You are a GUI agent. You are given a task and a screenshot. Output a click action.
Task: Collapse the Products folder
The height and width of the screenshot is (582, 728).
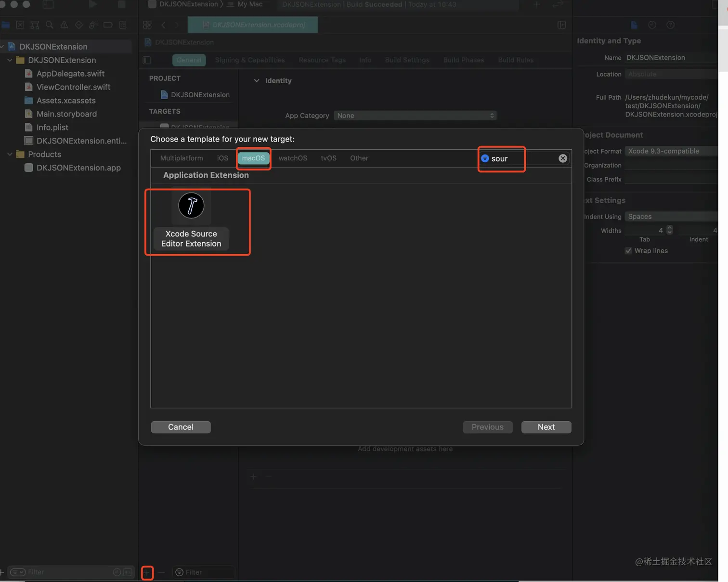(x=10, y=155)
